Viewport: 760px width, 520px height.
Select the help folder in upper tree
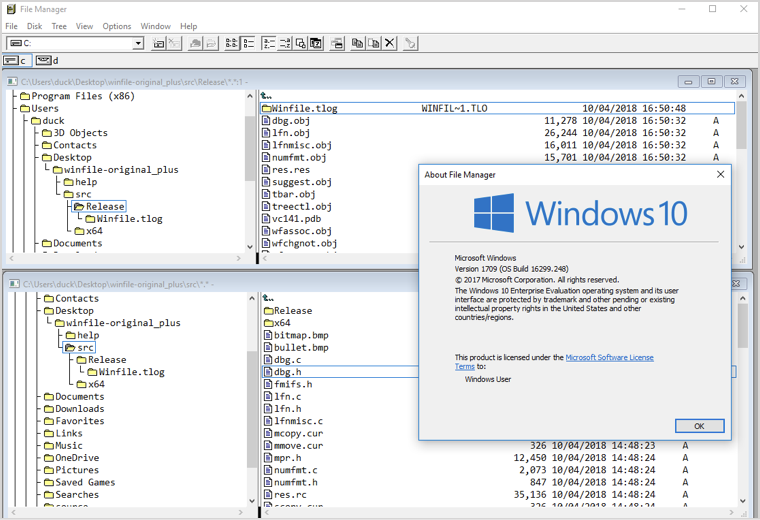point(80,182)
